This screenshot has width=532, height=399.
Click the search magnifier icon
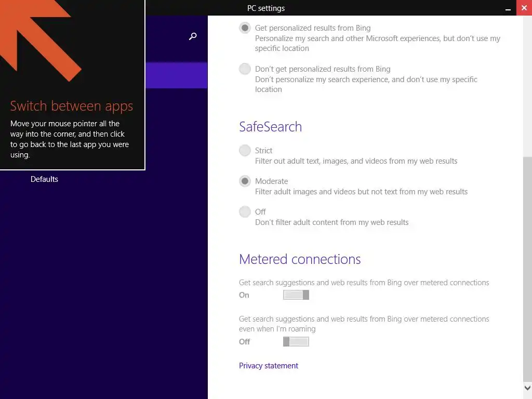193,36
